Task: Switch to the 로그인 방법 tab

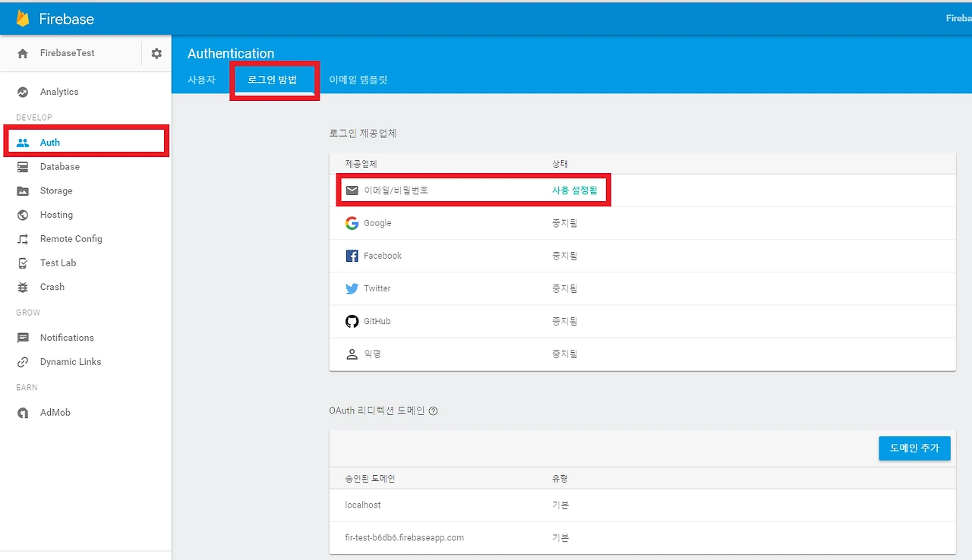Action: pyautogui.click(x=273, y=80)
